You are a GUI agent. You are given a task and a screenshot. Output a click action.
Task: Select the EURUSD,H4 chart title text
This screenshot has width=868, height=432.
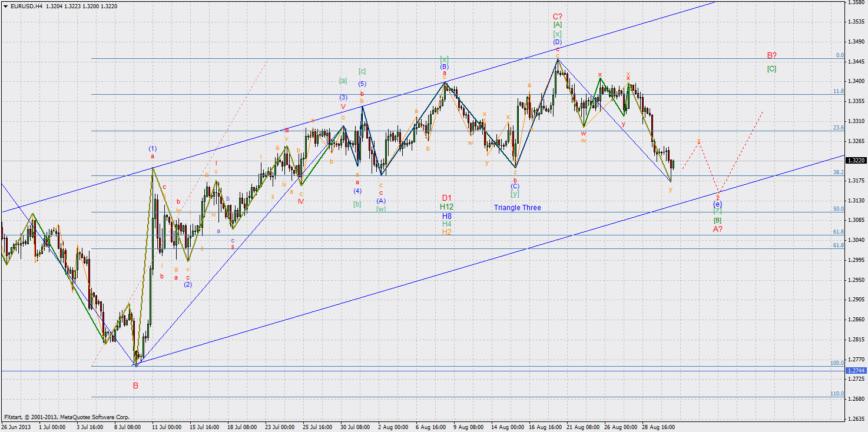(x=26, y=6)
